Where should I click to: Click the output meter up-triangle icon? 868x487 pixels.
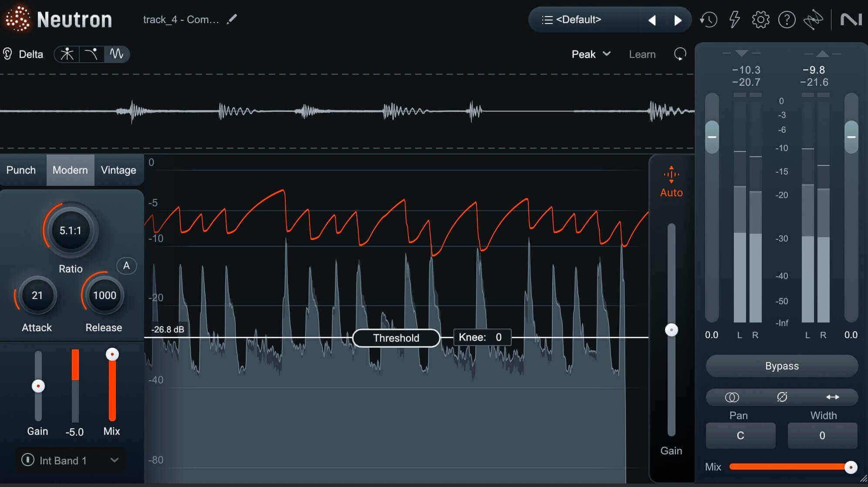pos(822,54)
